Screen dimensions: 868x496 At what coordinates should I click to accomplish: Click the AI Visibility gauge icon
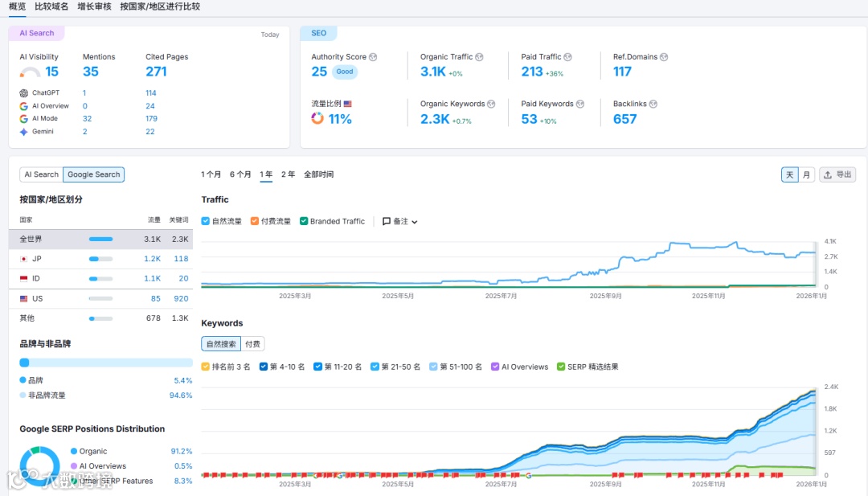point(30,72)
